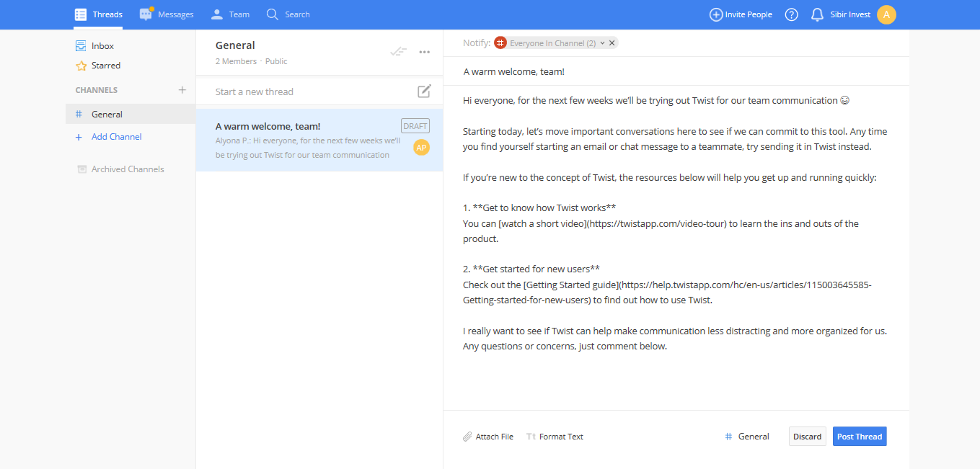Open the General channel selector in composer

(x=747, y=437)
